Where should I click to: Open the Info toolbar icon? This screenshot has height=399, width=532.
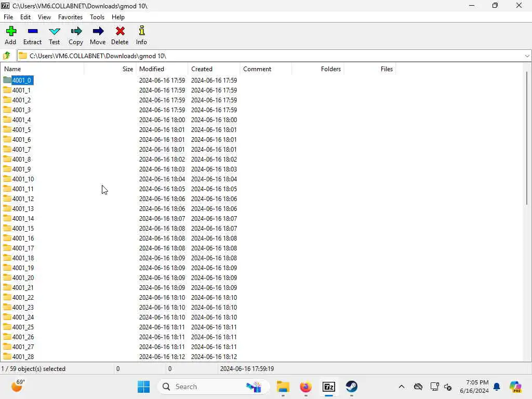[x=142, y=31]
